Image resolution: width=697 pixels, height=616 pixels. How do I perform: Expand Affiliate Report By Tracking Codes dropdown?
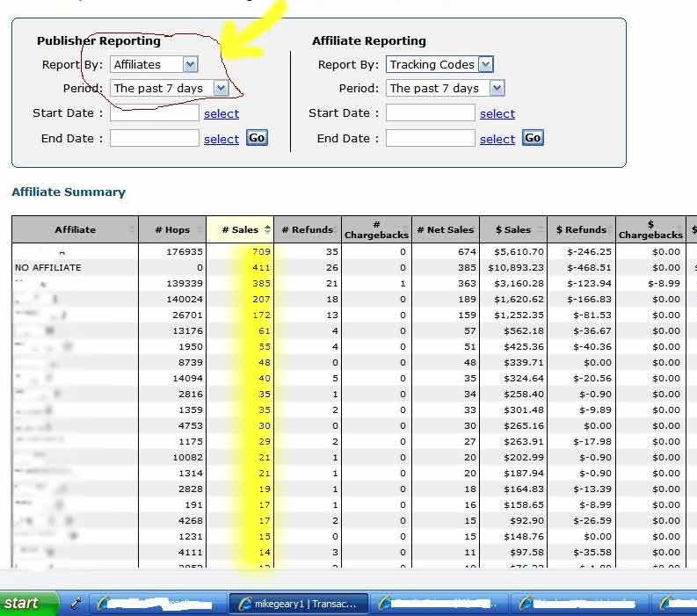coord(485,64)
